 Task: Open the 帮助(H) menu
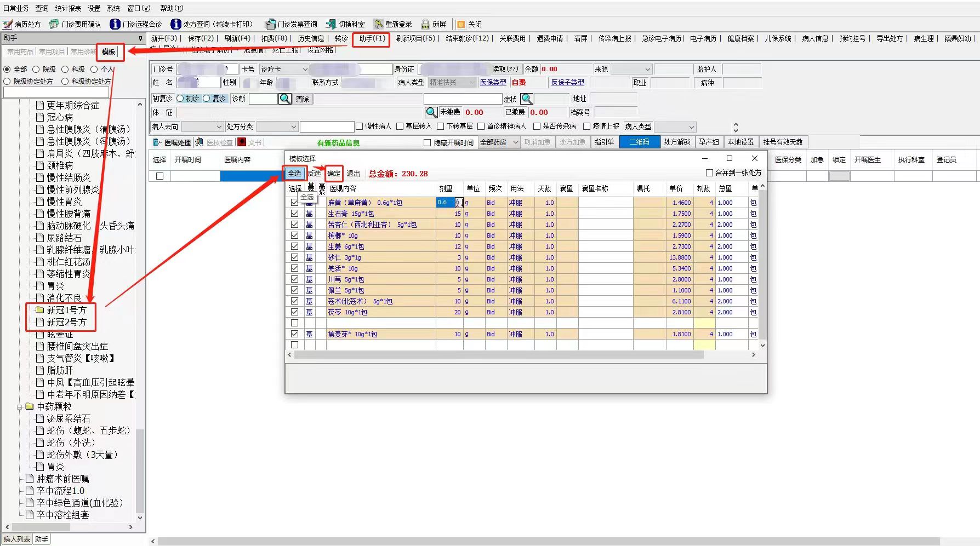tap(172, 8)
